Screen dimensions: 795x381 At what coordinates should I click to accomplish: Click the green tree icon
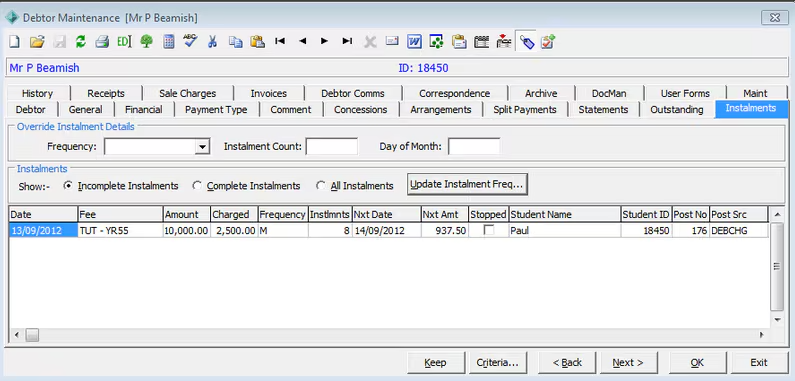coord(147,42)
